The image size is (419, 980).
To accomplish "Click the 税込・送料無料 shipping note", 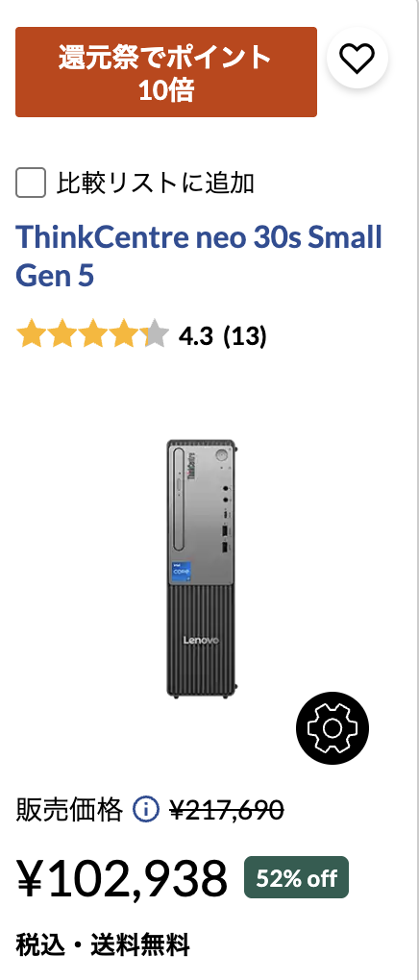I will [x=103, y=945].
